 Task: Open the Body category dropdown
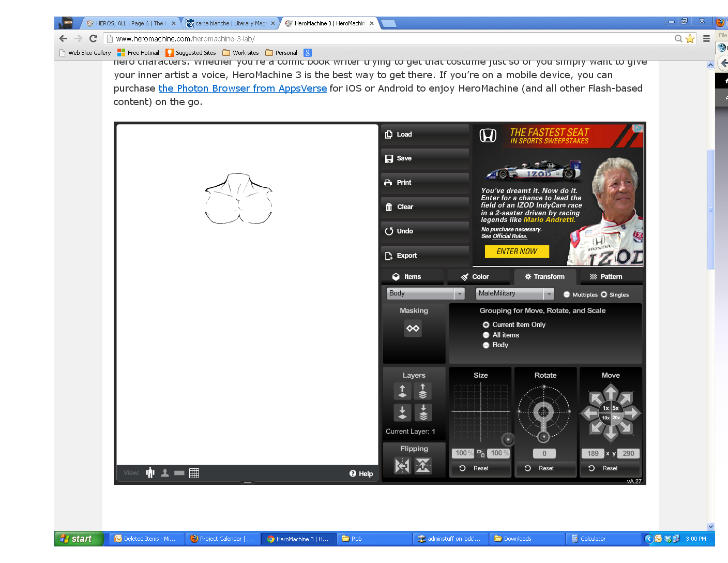[x=459, y=294]
